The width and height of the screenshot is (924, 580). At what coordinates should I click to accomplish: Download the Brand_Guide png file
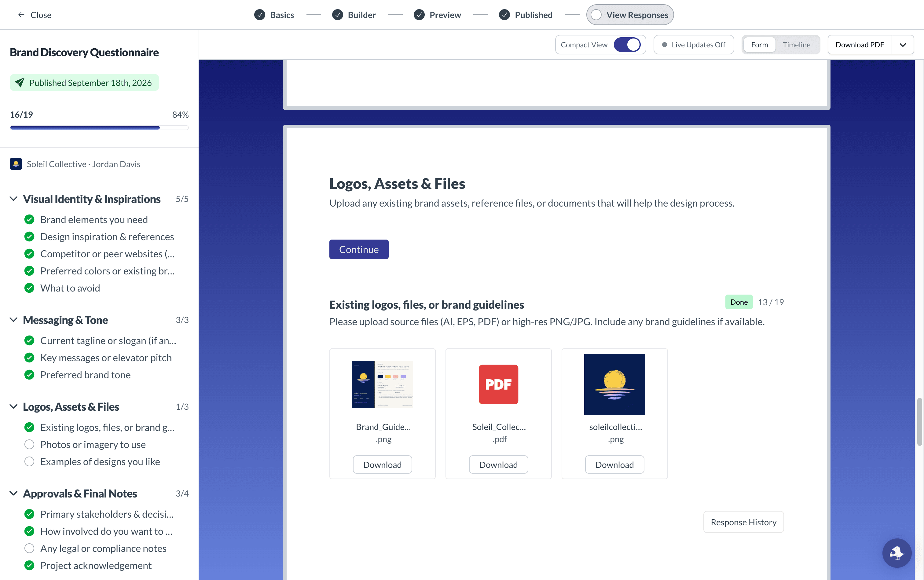[x=382, y=464]
